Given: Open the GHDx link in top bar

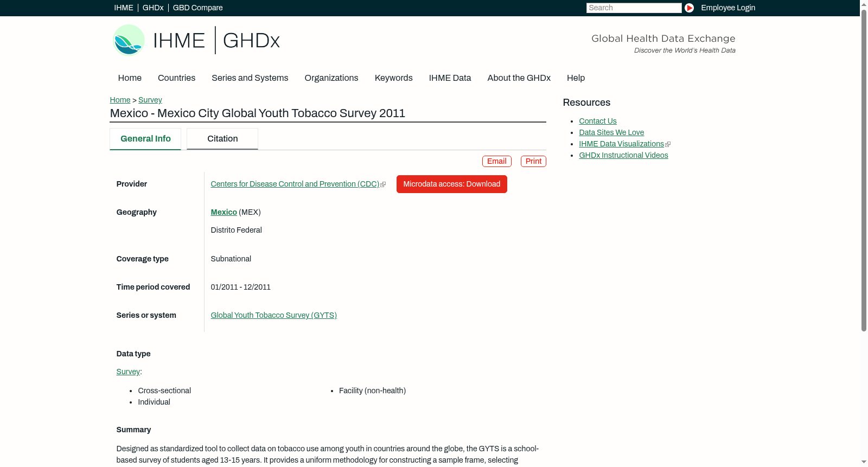Looking at the screenshot, I should (x=153, y=8).
